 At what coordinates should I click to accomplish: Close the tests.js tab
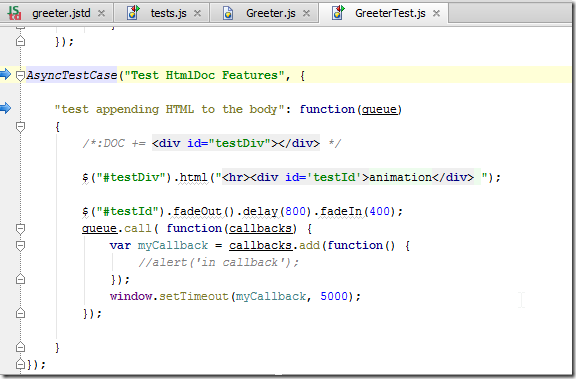tap(197, 14)
